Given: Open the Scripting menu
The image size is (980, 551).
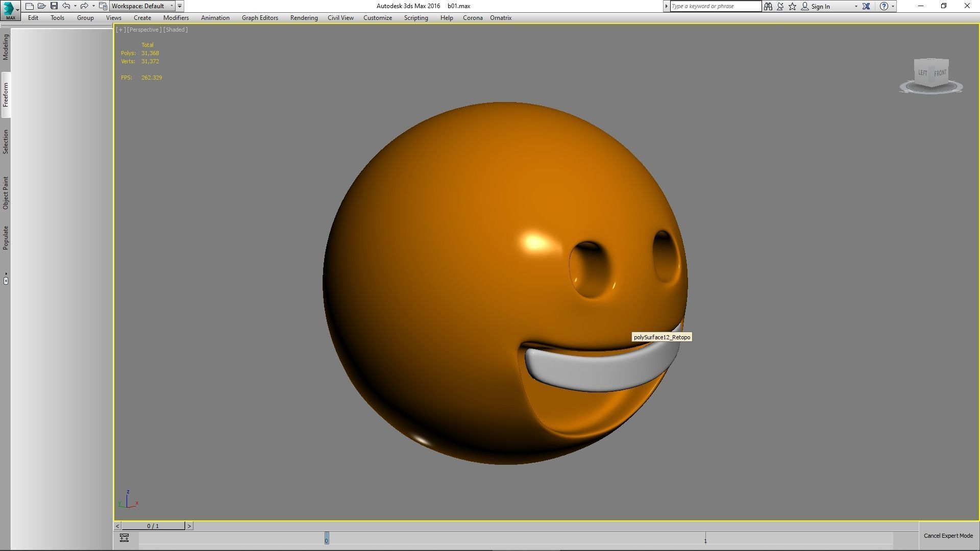Looking at the screenshot, I should 416,18.
